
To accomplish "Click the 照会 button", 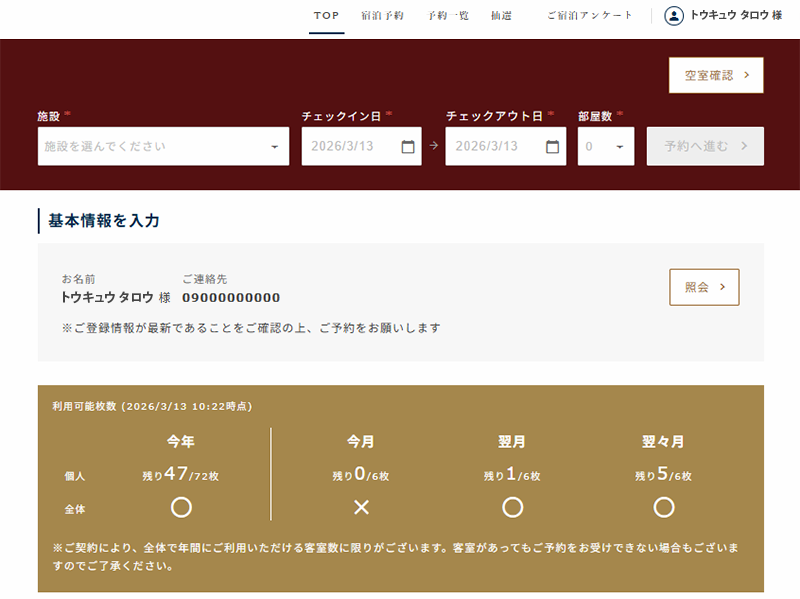I will pyautogui.click(x=704, y=287).
